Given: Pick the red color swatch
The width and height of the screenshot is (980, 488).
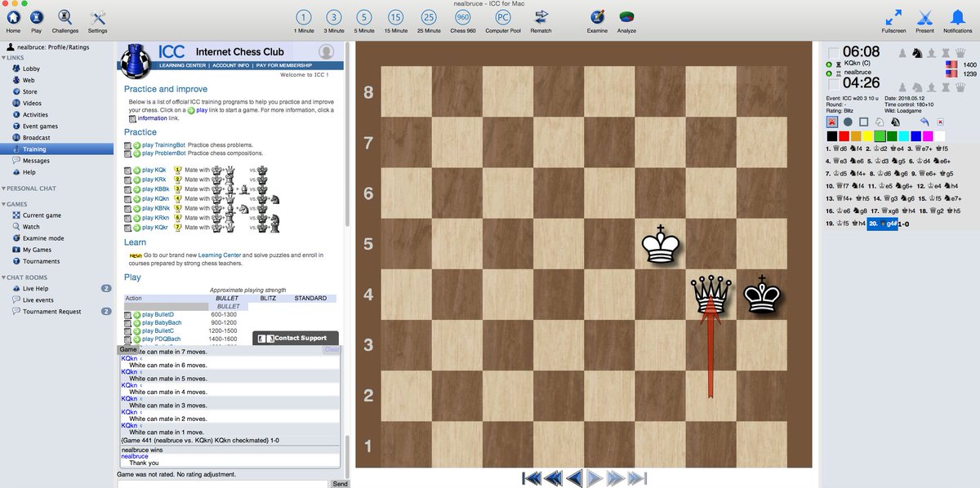Looking at the screenshot, I should coord(844,136).
